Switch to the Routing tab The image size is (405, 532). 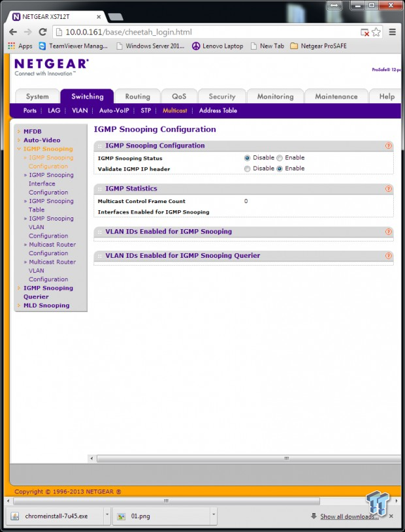[x=137, y=97]
